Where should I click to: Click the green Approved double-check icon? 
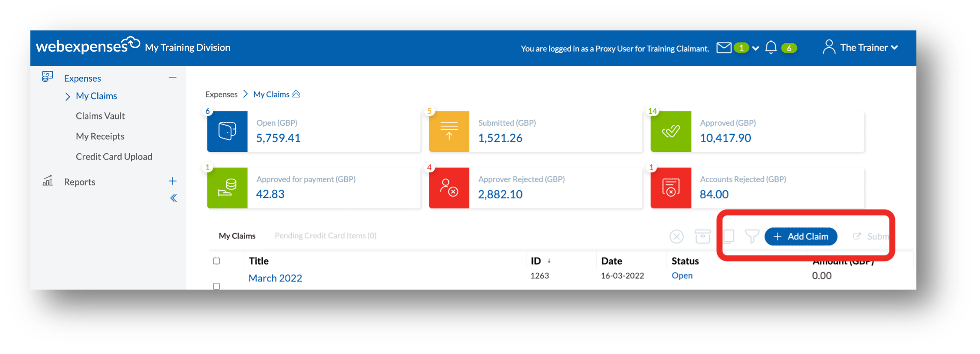(x=671, y=131)
